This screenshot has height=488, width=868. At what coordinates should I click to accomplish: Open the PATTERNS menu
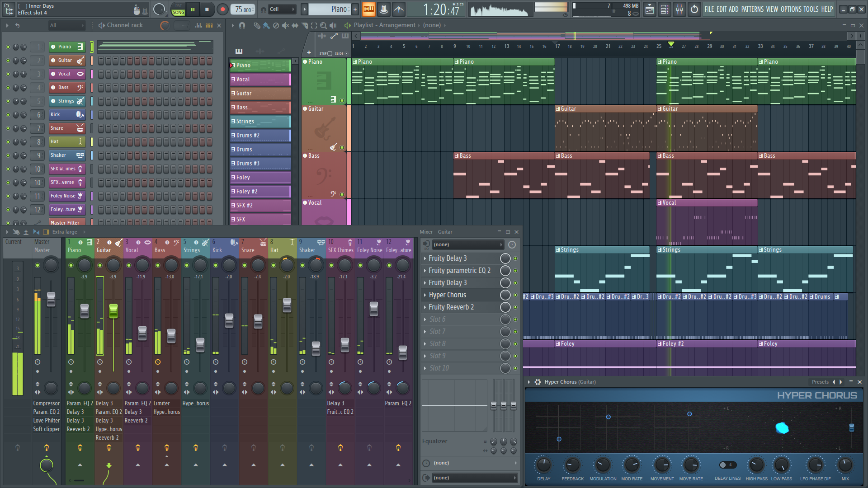[752, 9]
